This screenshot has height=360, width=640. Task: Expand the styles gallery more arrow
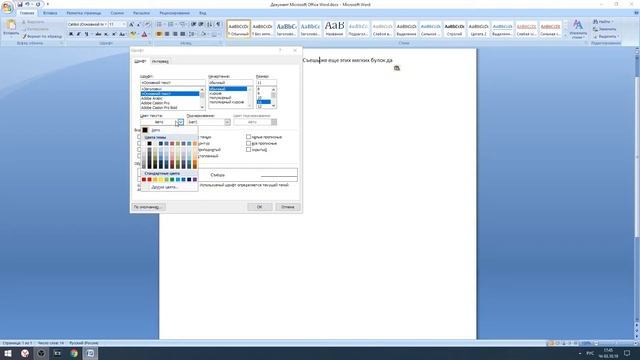click(566, 36)
